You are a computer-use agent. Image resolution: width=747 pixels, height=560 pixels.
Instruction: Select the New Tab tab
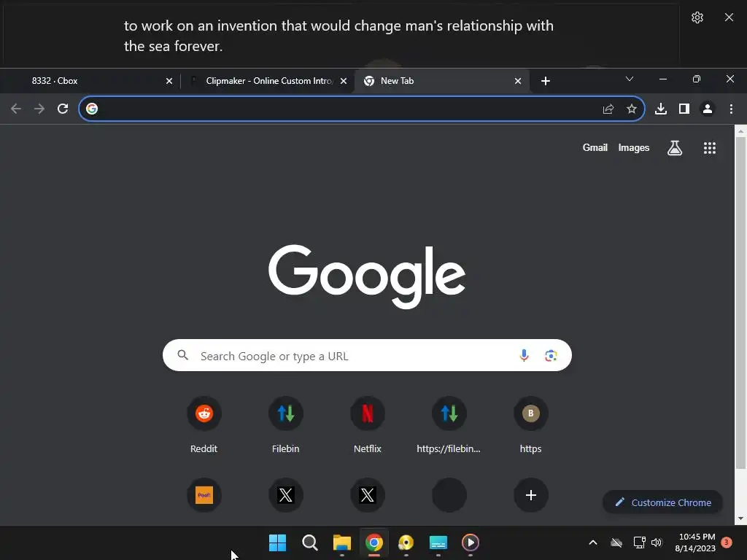pyautogui.click(x=441, y=81)
